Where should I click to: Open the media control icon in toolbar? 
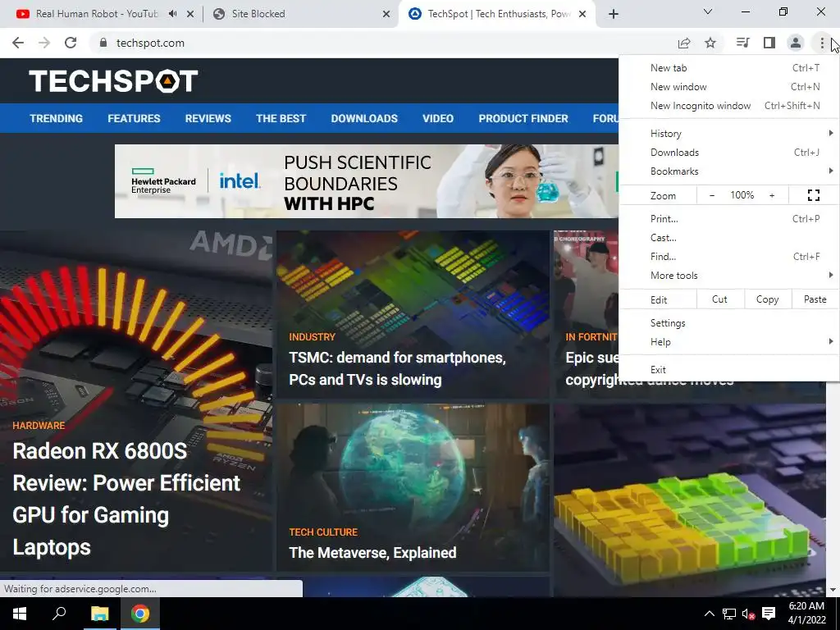point(742,43)
